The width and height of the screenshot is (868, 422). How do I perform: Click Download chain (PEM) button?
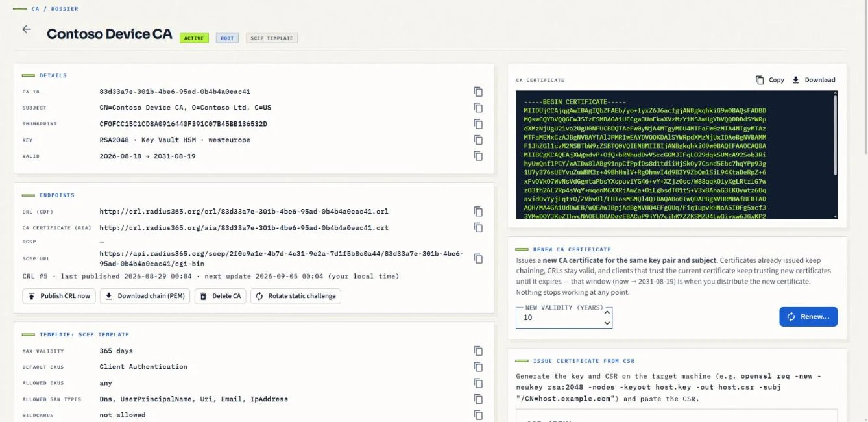click(x=146, y=296)
